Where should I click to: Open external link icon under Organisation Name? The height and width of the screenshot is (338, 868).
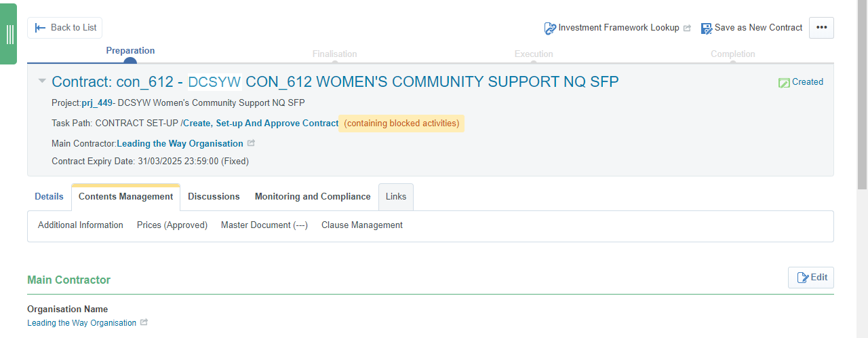(144, 323)
